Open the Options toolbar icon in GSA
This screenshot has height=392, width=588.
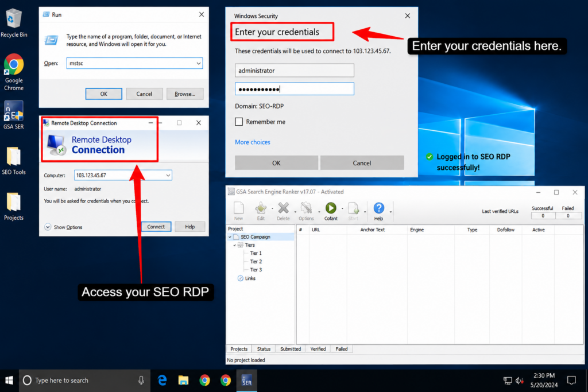tap(306, 211)
